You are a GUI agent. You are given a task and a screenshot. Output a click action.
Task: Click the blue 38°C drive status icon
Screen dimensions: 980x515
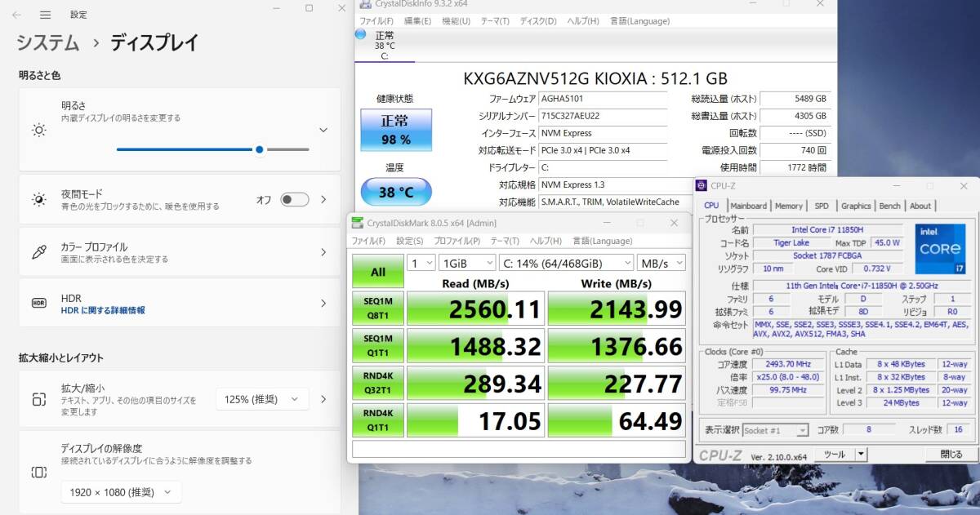coord(361,34)
